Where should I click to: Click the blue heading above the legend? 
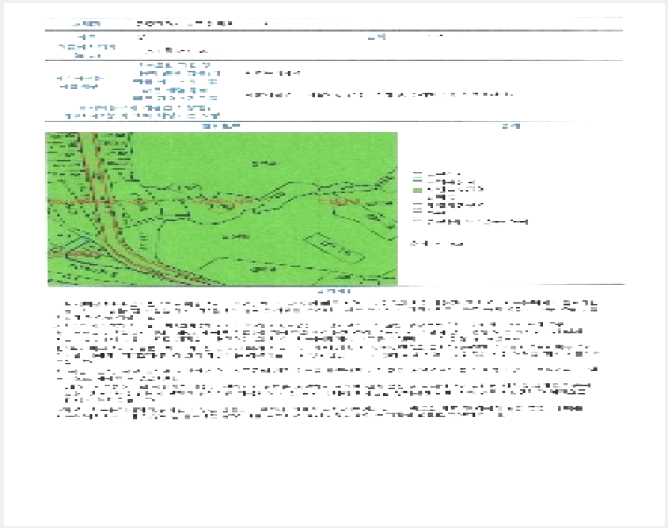[511, 126]
